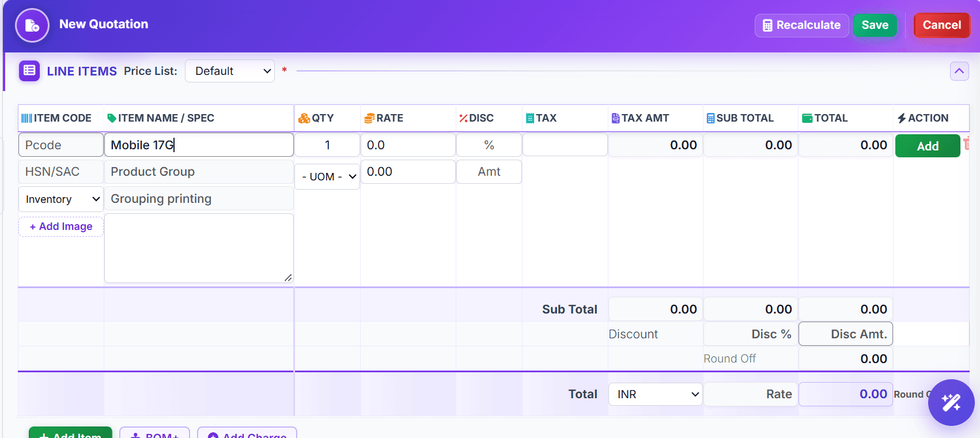Click the tag icon beside Item Name

click(x=112, y=118)
